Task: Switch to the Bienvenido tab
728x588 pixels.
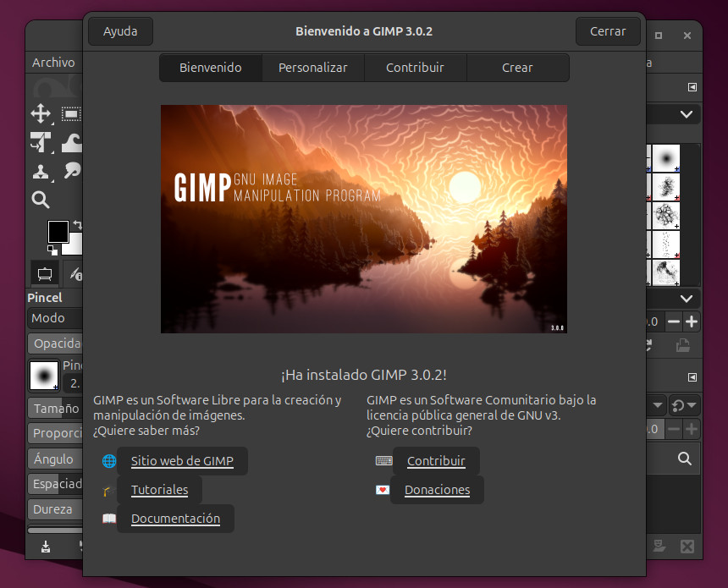Action: (x=211, y=68)
